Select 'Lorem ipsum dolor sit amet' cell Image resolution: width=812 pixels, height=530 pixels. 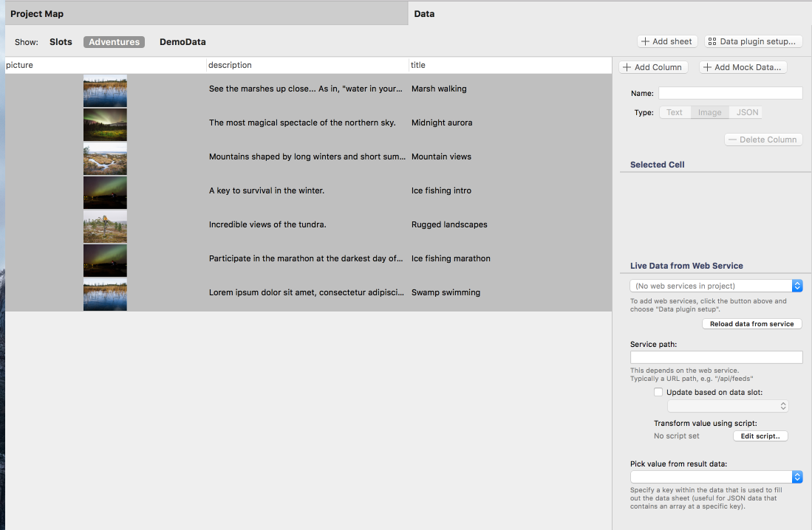point(307,292)
